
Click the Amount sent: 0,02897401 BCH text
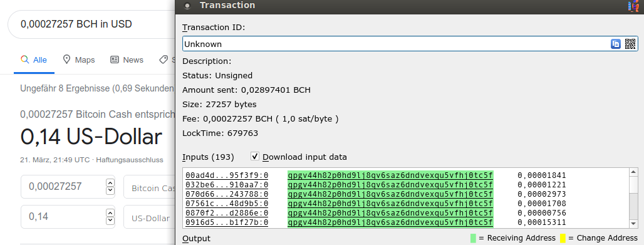pos(246,90)
